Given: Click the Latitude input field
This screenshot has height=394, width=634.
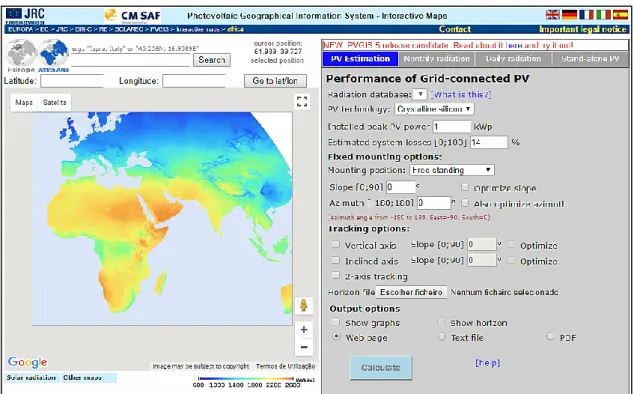Looking at the screenshot, I should pyautogui.click(x=72, y=81).
